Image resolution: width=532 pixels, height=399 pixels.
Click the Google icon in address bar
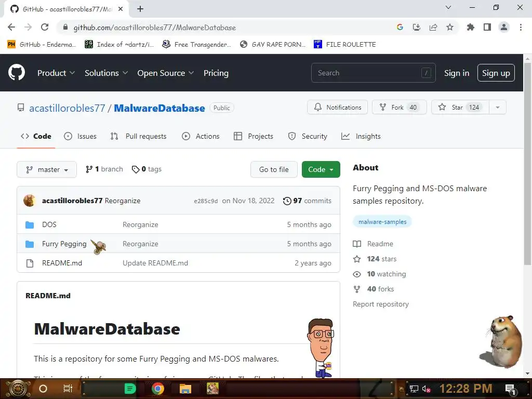click(400, 27)
